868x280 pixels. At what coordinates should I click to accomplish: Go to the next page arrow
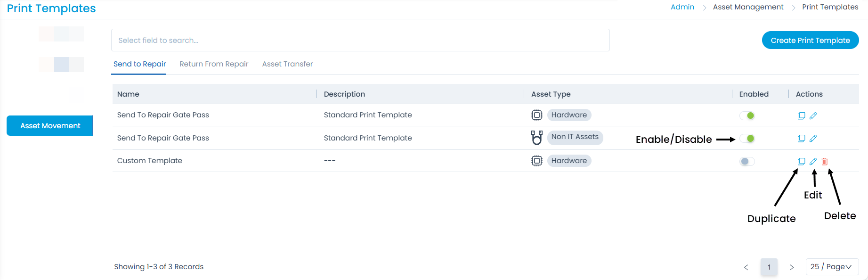tap(792, 267)
